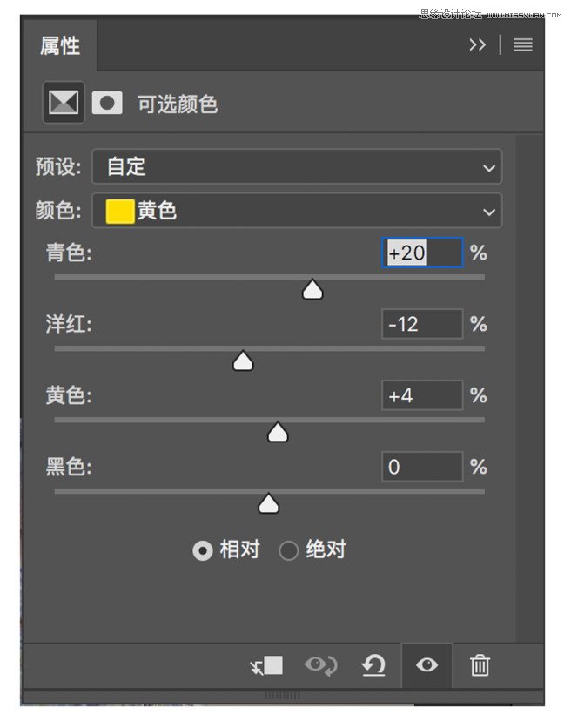Click the 洋红 percentage input field

[x=422, y=324]
